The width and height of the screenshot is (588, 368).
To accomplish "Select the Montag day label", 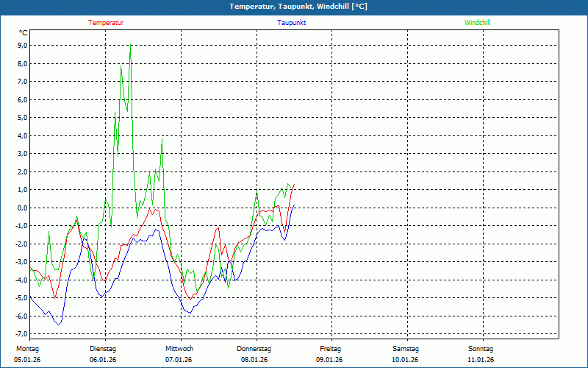I will [27, 349].
